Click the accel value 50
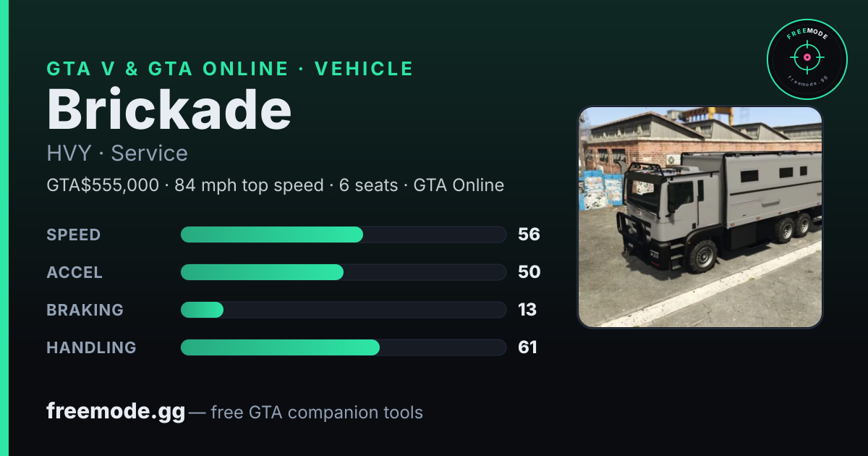 529,272
